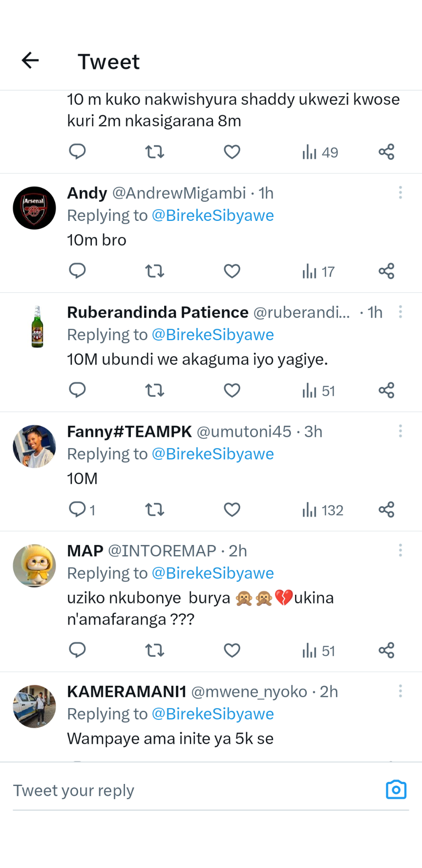Retweet MAP's reply about amafaranga
Screen dimensions: 422x868
point(155,651)
